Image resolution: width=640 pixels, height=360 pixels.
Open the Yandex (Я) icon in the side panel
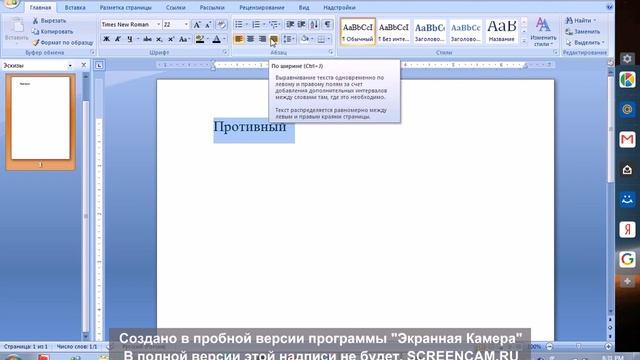click(x=627, y=229)
